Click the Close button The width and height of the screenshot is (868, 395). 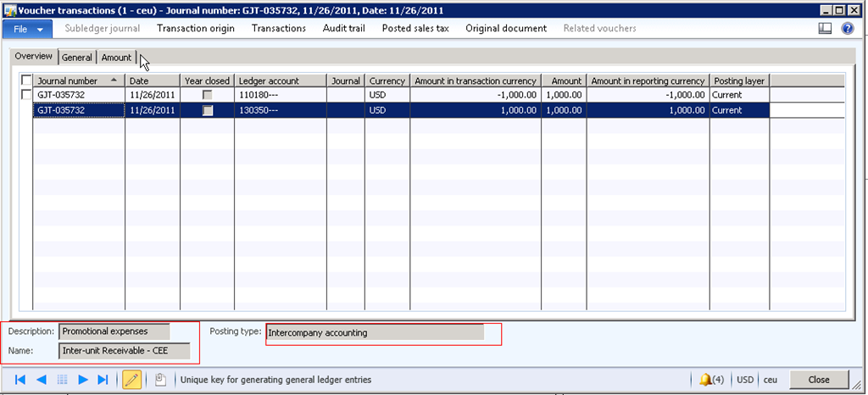[819, 380]
